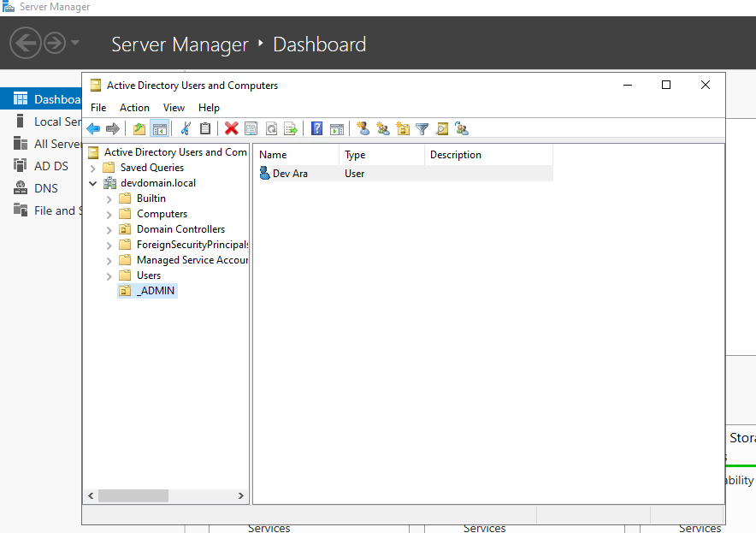Screen dimensions: 756x533
Task: Open Local Server in Server Manager sidebar
Action: point(41,121)
